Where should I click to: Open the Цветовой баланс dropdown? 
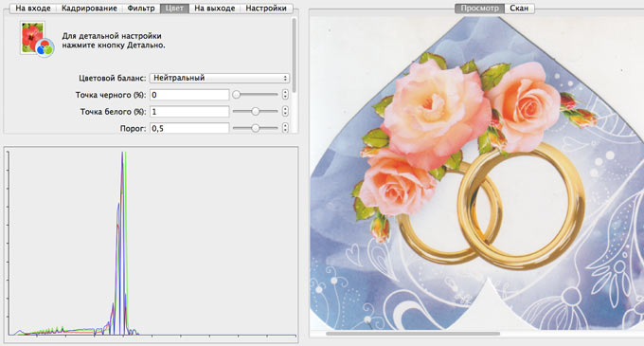(220, 78)
